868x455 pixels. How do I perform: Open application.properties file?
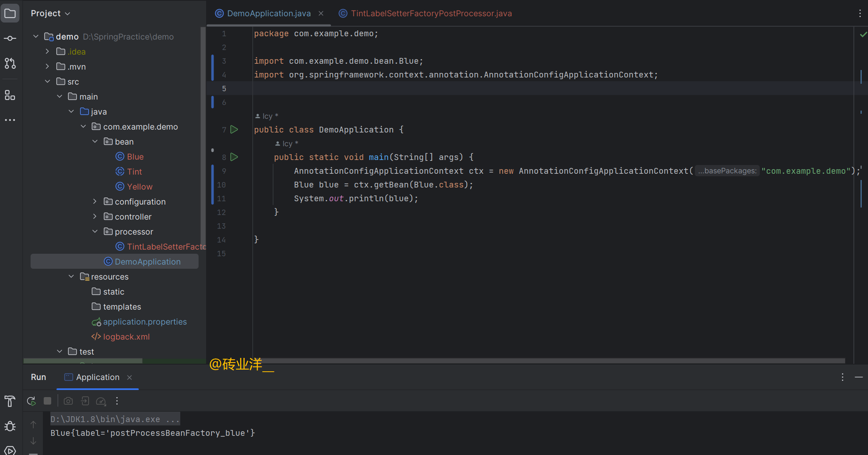point(145,321)
